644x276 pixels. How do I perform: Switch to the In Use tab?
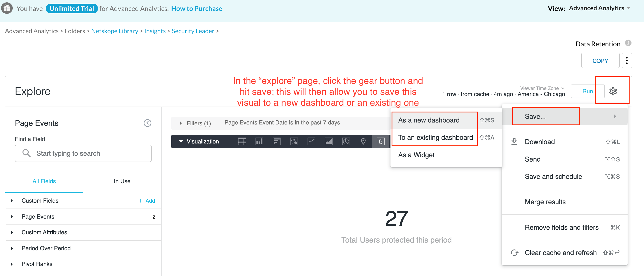[x=122, y=181]
